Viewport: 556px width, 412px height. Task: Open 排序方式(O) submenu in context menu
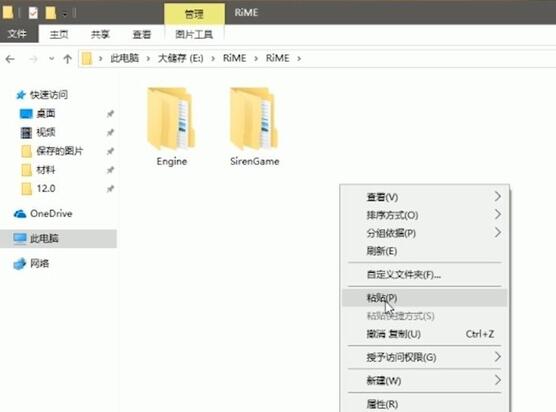(424, 215)
